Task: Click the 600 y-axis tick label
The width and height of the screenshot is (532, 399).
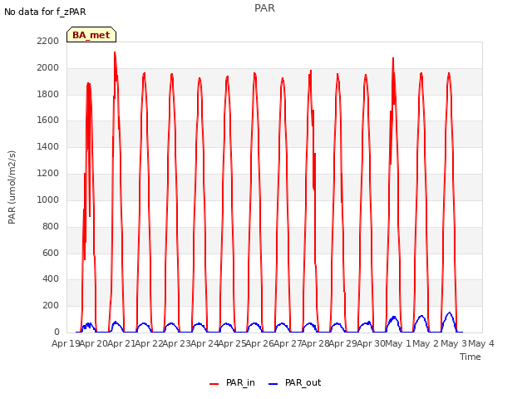Action: 51,253
